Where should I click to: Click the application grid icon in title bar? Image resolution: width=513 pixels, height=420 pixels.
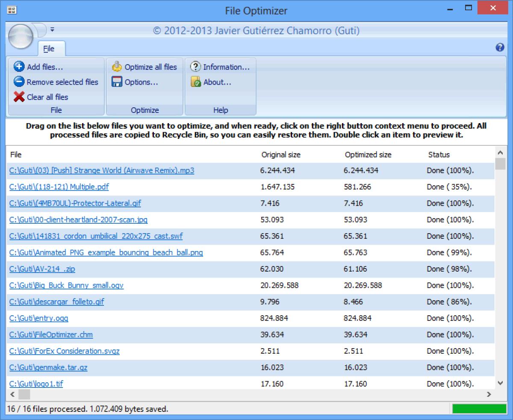pyautogui.click(x=12, y=9)
